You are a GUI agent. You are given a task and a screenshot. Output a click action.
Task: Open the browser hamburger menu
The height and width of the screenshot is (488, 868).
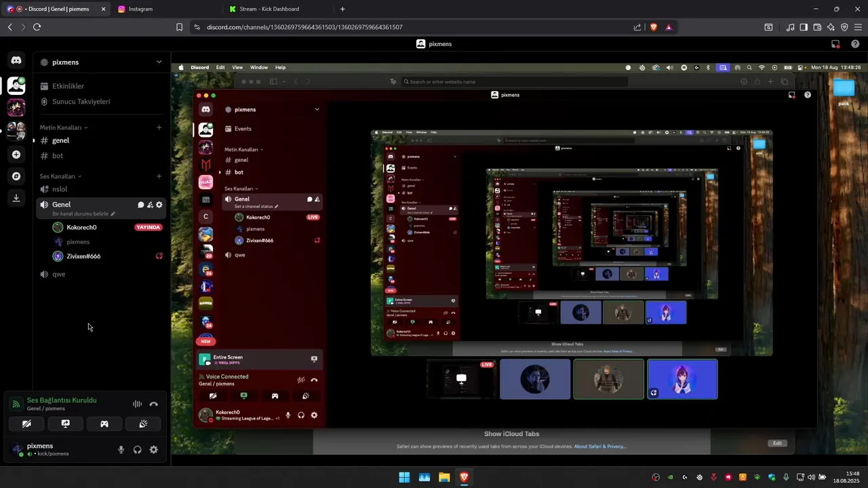tap(858, 27)
